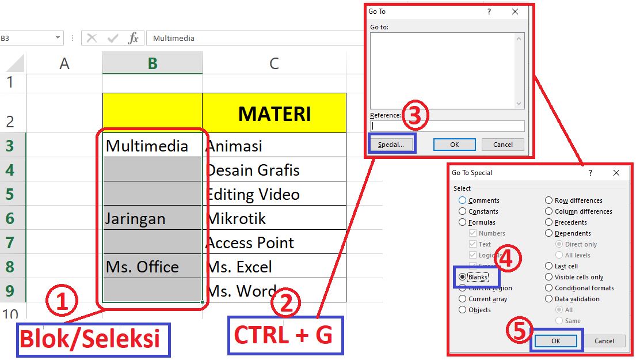Screen dimensions: 644x364
Task: Click the Access Point cell
Action: click(x=275, y=242)
